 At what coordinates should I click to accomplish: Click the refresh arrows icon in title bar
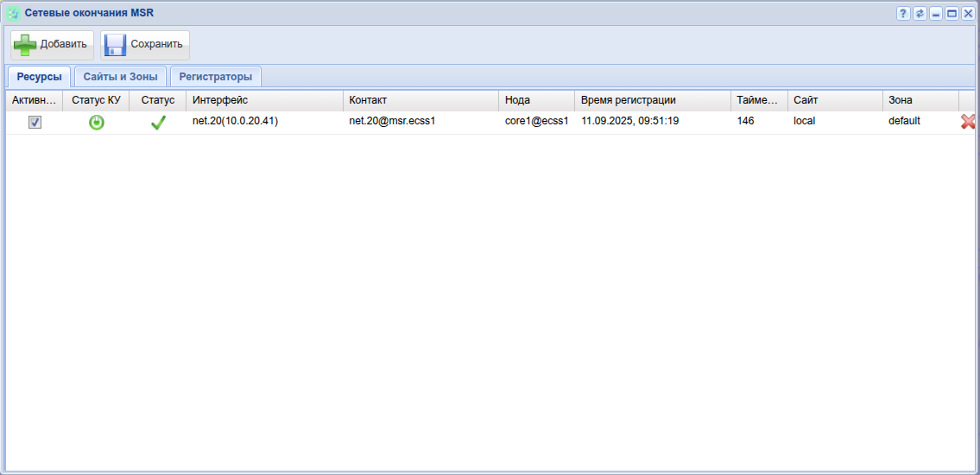pos(920,13)
